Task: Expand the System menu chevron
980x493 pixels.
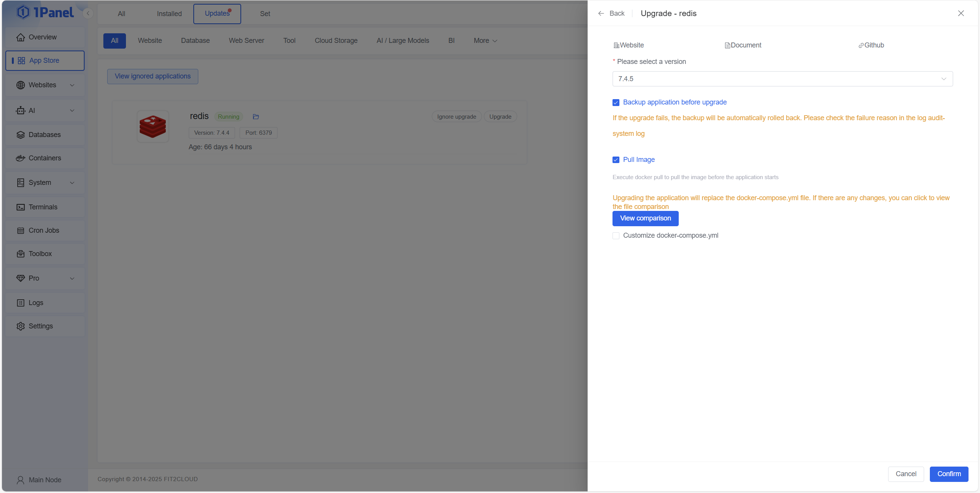Action: tap(72, 183)
